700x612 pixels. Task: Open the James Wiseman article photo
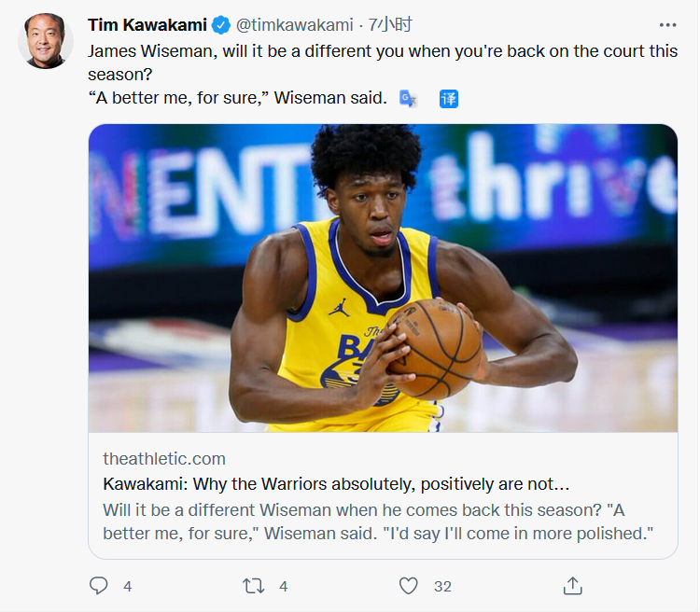pyautogui.click(x=383, y=278)
